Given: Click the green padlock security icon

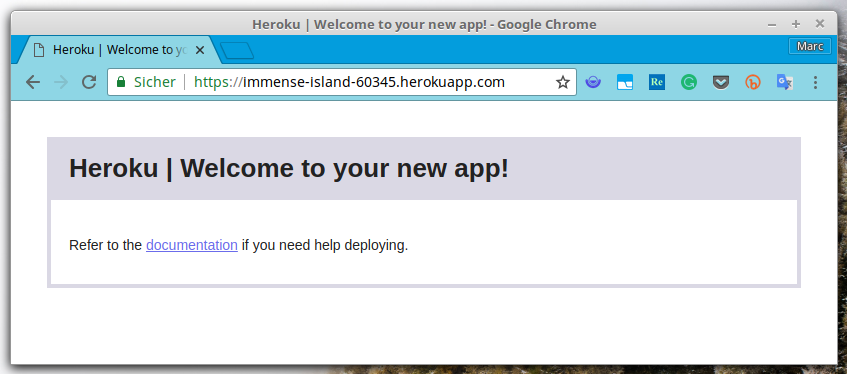Looking at the screenshot, I should [x=121, y=82].
